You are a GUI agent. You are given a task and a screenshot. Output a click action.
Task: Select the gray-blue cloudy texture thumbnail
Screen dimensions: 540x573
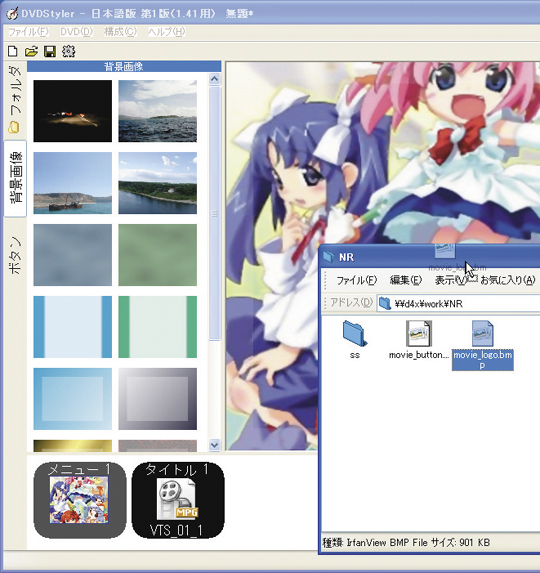coord(73,255)
